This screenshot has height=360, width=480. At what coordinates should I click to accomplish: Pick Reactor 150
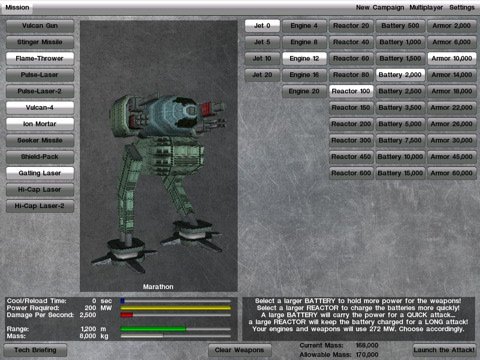(x=351, y=107)
